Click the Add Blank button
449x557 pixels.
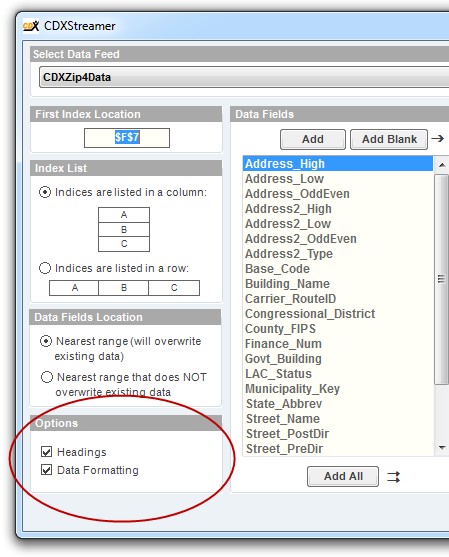tap(389, 139)
